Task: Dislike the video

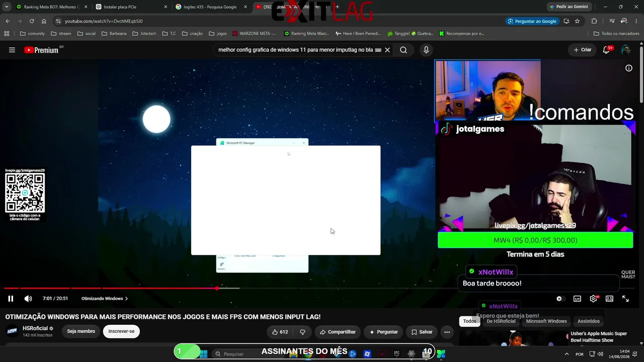Action: pyautogui.click(x=302, y=332)
